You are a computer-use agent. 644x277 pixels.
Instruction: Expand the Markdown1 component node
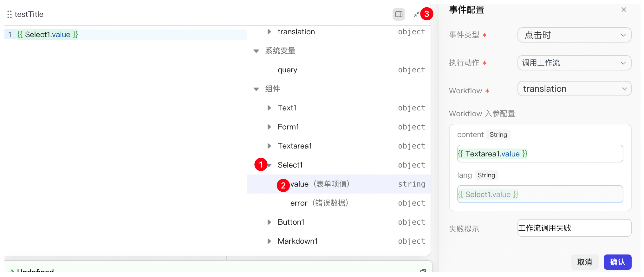(x=269, y=241)
